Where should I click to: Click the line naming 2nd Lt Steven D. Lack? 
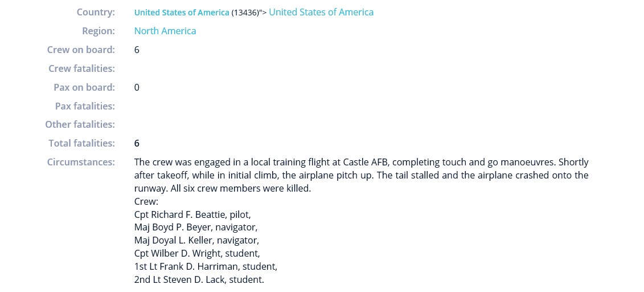199,279
